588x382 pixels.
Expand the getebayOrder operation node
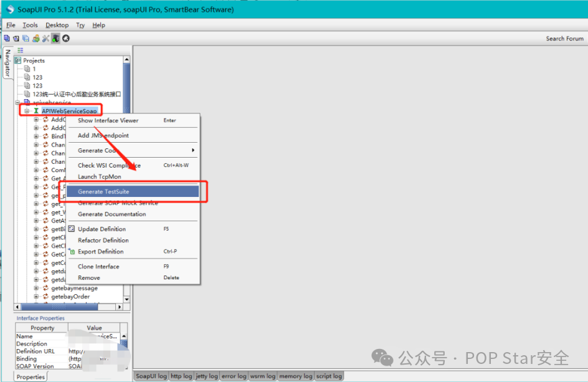pyautogui.click(x=36, y=297)
